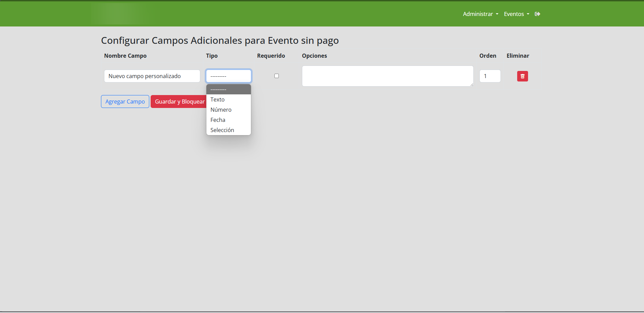Select the Selección option
Viewport: 644px width, 313px height.
(222, 130)
